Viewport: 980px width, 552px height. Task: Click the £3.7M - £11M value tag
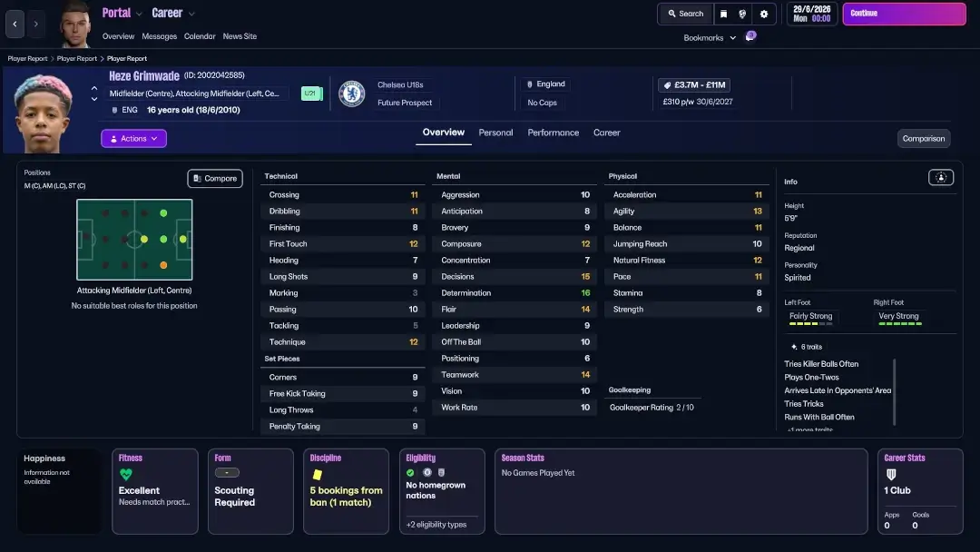point(694,85)
